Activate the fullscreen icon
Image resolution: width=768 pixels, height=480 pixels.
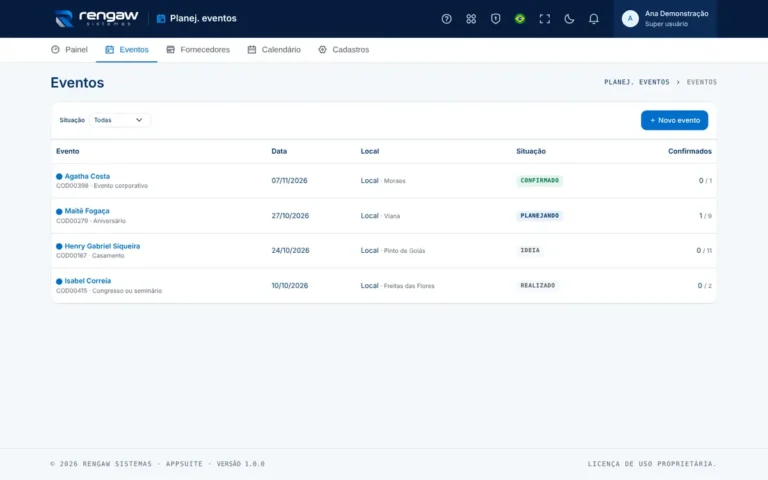pos(544,19)
